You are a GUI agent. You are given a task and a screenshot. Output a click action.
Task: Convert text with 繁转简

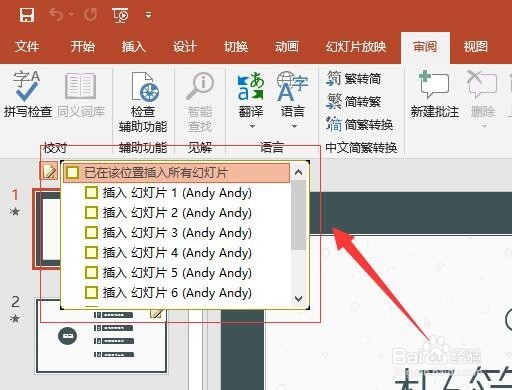pos(353,79)
